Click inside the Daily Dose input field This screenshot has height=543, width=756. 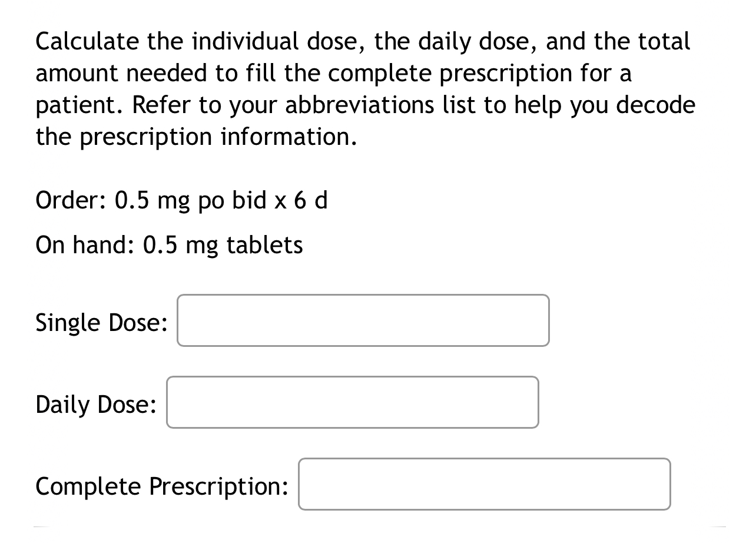(352, 402)
